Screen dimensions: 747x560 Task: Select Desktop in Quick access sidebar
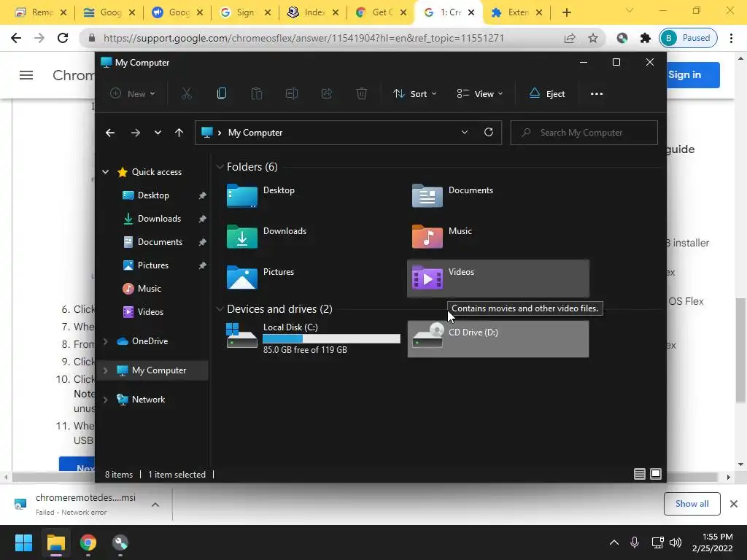153,195
